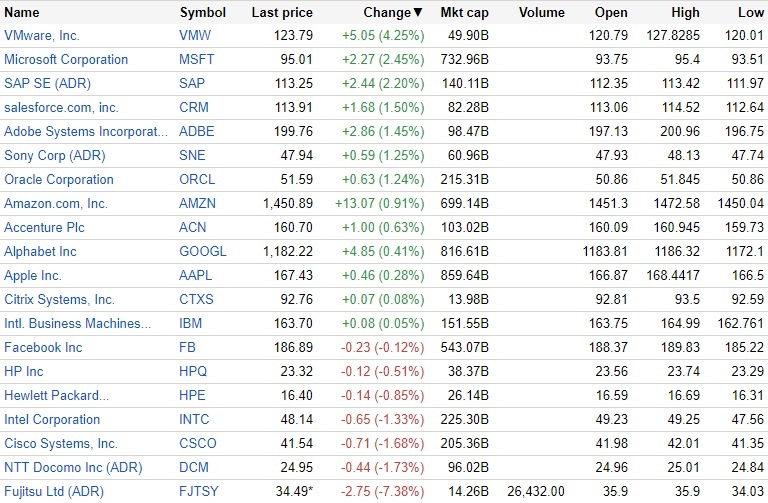Click the Change column sort arrow
Image resolution: width=768 pixels, height=503 pixels.
[x=418, y=13]
